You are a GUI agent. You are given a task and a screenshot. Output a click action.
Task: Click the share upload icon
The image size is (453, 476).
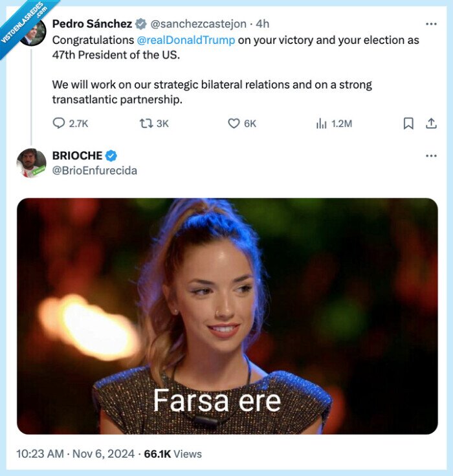431,123
